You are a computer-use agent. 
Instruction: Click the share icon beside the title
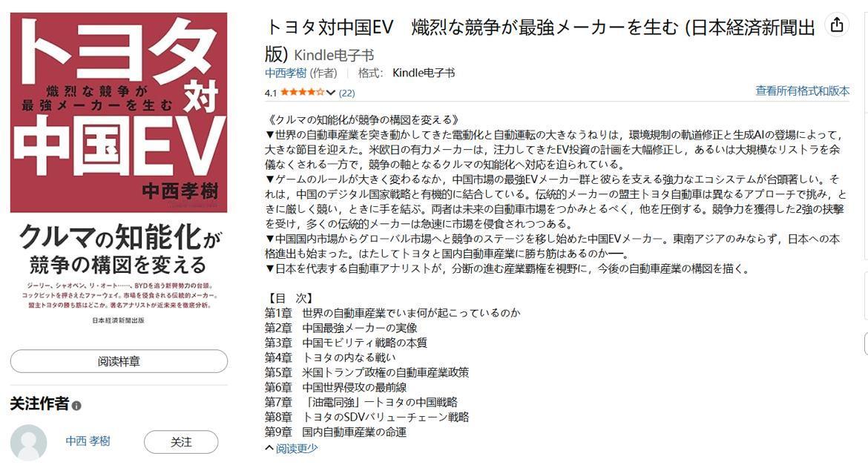click(x=836, y=25)
